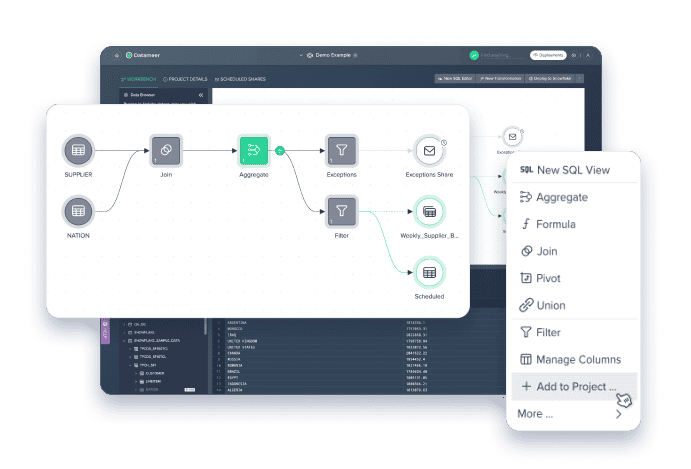This screenshot has width=691, height=469.
Task: Collapse the SNOWFLAKE_SAMPLE_DATA tree node
Action: click(125, 341)
